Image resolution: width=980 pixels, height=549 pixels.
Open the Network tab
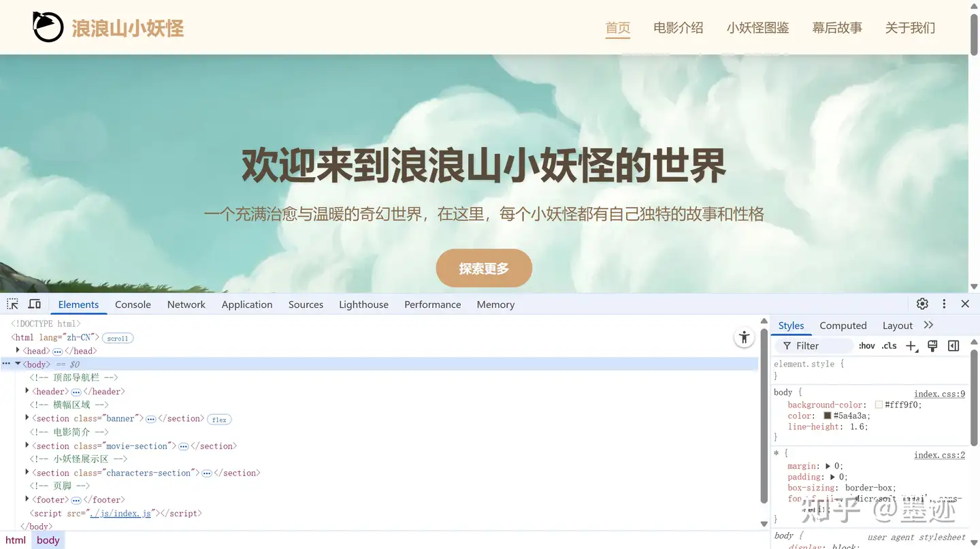click(x=186, y=304)
